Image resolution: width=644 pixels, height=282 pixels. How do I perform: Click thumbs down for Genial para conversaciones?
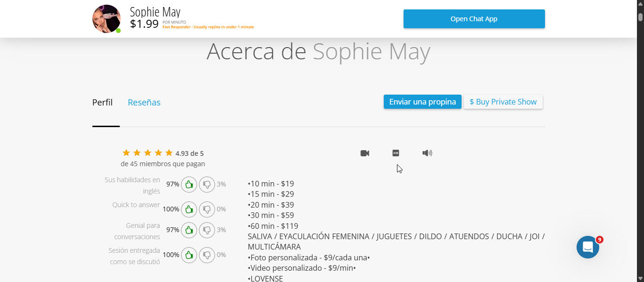pos(207,230)
